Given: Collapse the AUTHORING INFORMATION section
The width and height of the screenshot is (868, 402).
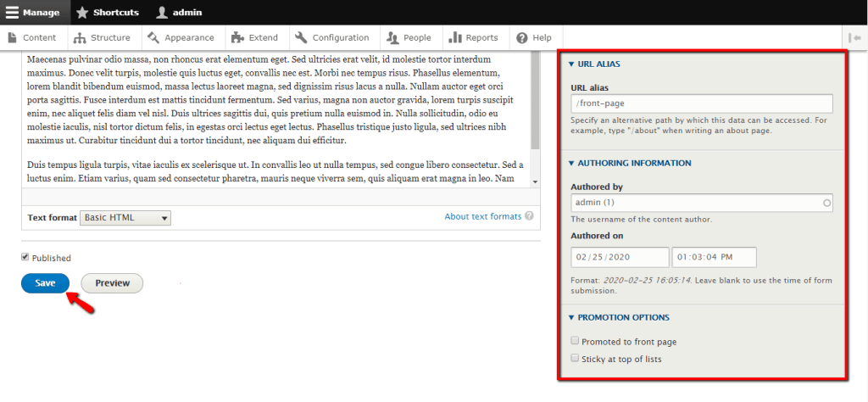Looking at the screenshot, I should click(x=630, y=164).
